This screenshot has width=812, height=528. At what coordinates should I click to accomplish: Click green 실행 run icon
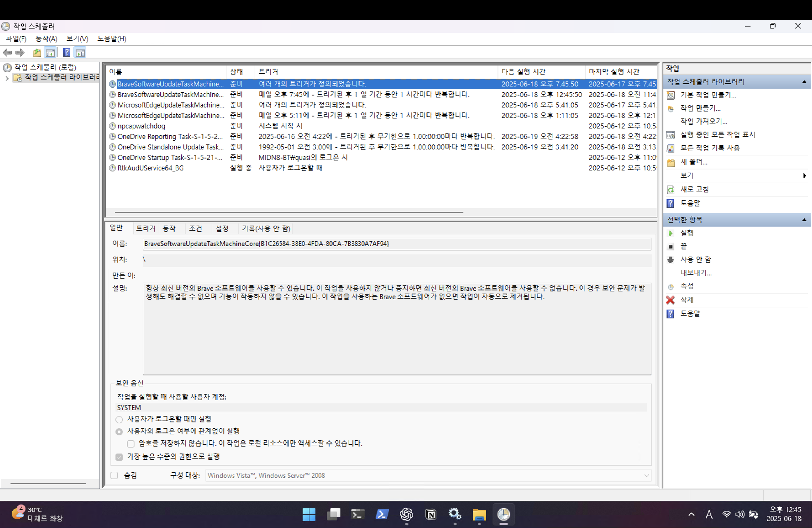click(x=670, y=233)
